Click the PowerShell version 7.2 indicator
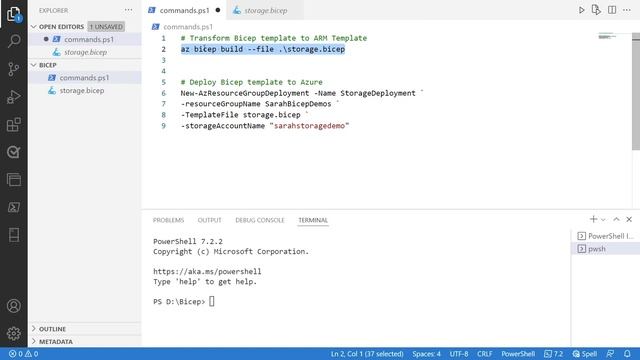This screenshot has height=360, width=640. tap(553, 354)
